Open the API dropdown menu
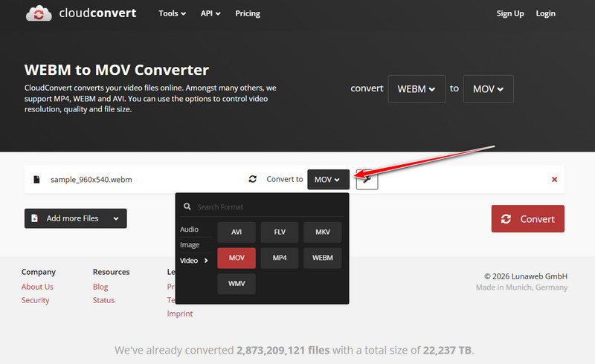 [210, 13]
